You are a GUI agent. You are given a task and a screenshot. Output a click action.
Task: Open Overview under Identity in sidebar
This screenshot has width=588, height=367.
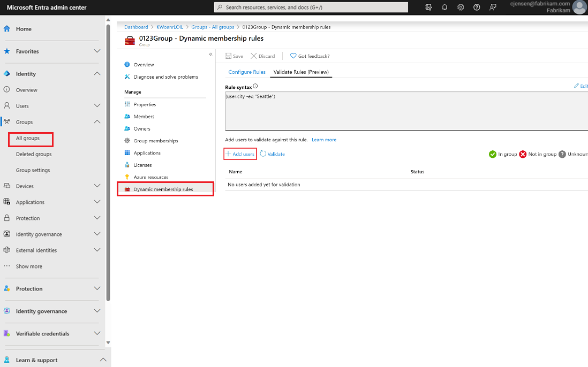tap(27, 90)
